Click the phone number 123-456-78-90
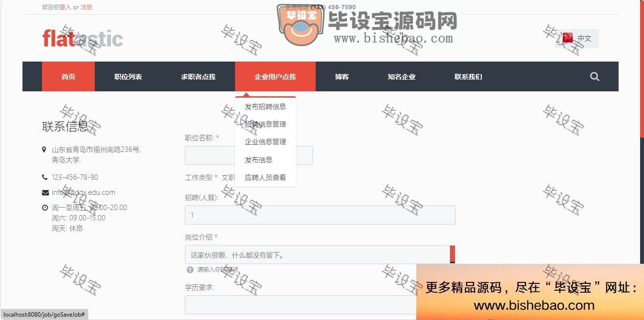The image size is (644, 320). (75, 177)
